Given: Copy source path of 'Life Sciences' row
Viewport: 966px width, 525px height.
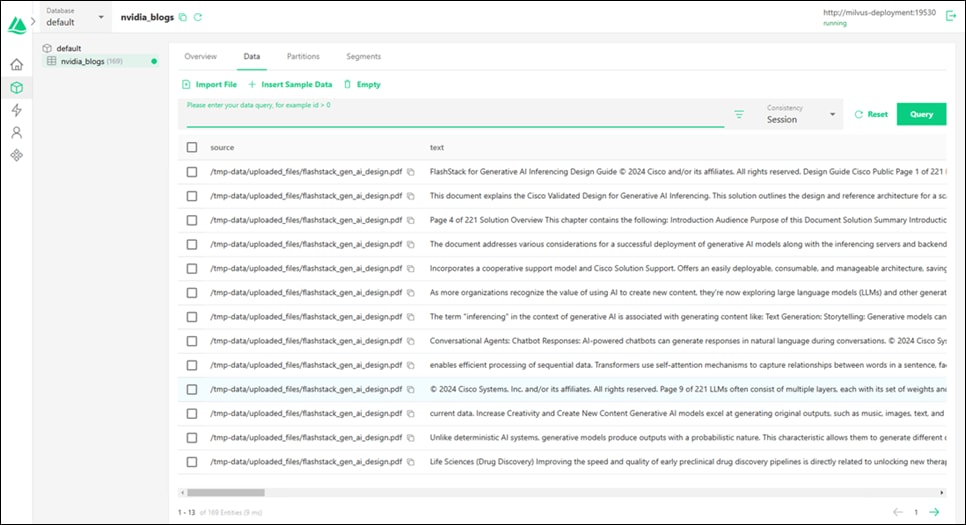Looking at the screenshot, I should point(411,462).
